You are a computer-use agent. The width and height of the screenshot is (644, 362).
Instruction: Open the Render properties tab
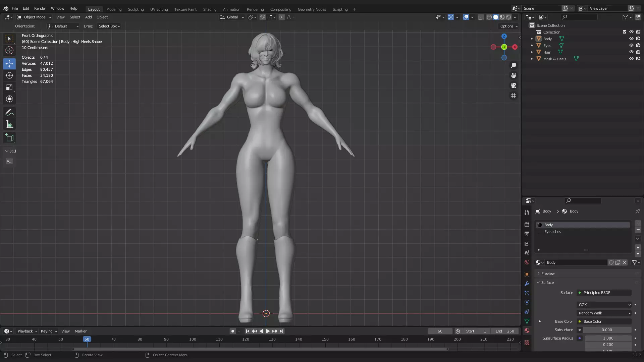click(527, 224)
